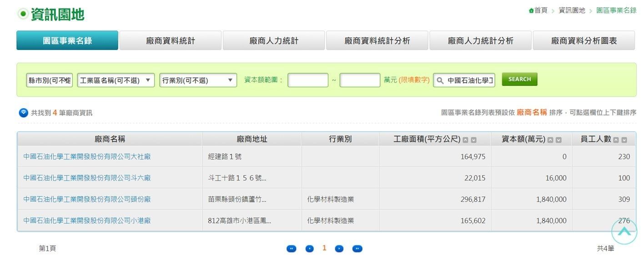Sort factory area column ascending
This screenshot has height=259, width=644.
(465, 140)
